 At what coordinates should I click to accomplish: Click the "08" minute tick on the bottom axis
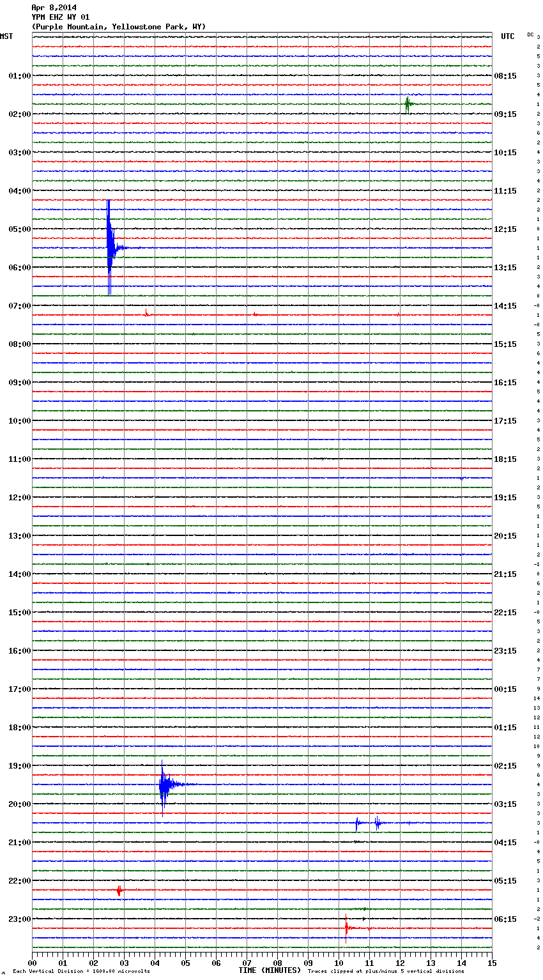(278, 963)
